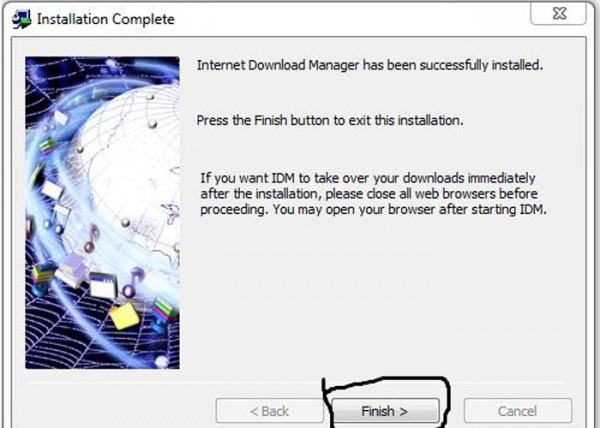The image size is (600, 428).
Task: Click the paragraph about closing web browsers
Action: tap(373, 194)
